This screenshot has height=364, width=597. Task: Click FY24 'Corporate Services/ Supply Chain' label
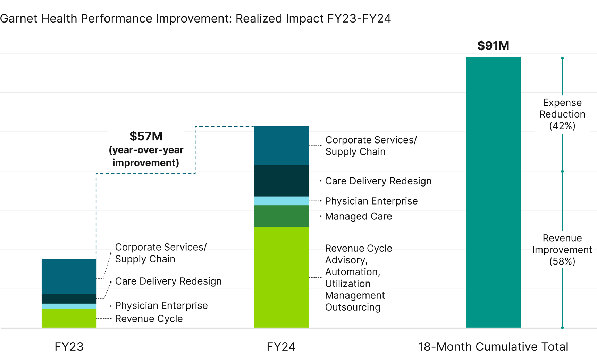tap(371, 146)
